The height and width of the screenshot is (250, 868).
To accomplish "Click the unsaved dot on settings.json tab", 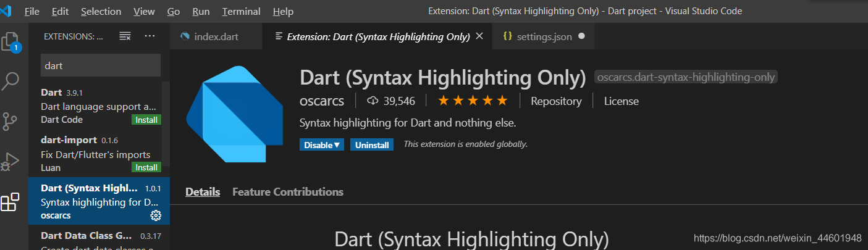I will pos(581,36).
